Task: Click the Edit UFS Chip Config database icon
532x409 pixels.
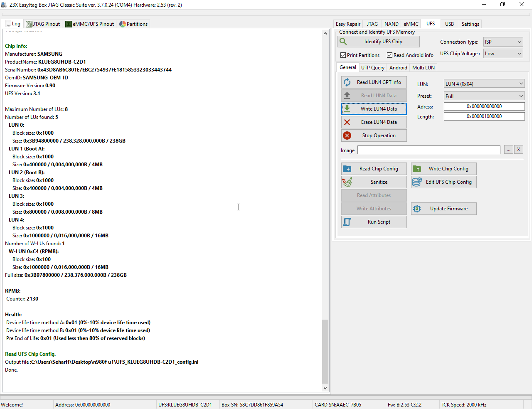Action: (x=417, y=182)
